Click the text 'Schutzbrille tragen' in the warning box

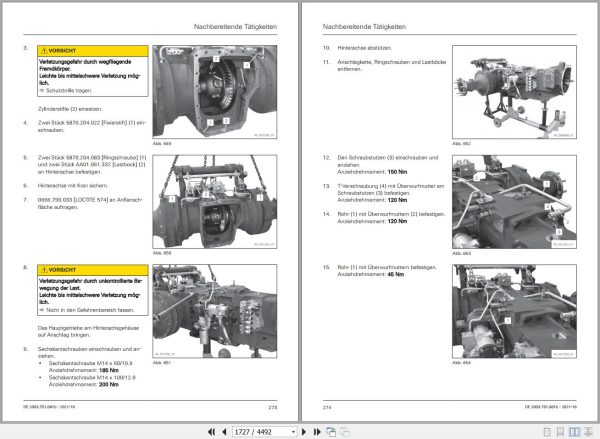click(69, 91)
